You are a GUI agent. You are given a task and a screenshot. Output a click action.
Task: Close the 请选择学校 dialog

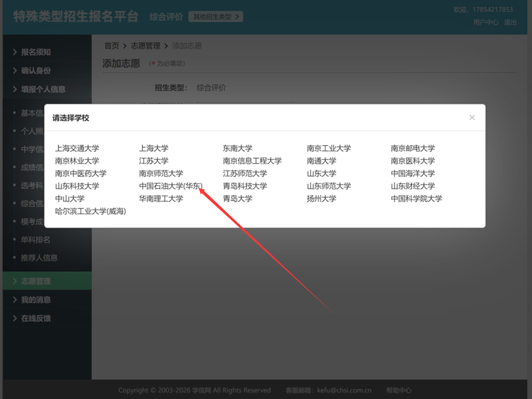click(x=472, y=117)
